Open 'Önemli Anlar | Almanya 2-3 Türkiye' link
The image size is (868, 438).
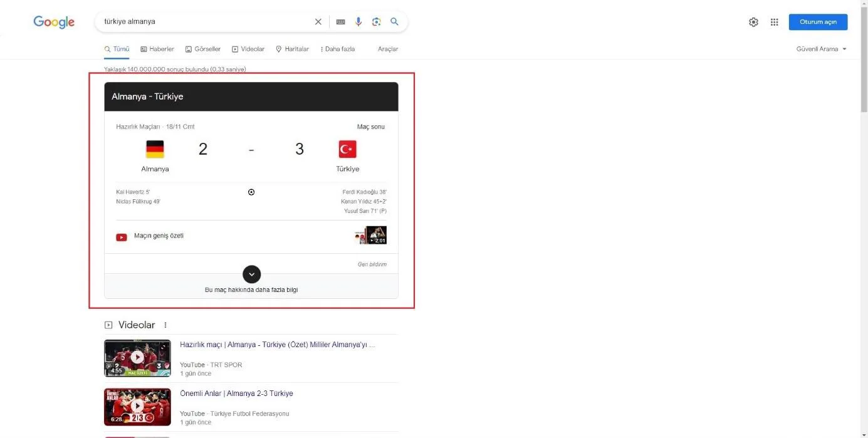[x=236, y=394]
